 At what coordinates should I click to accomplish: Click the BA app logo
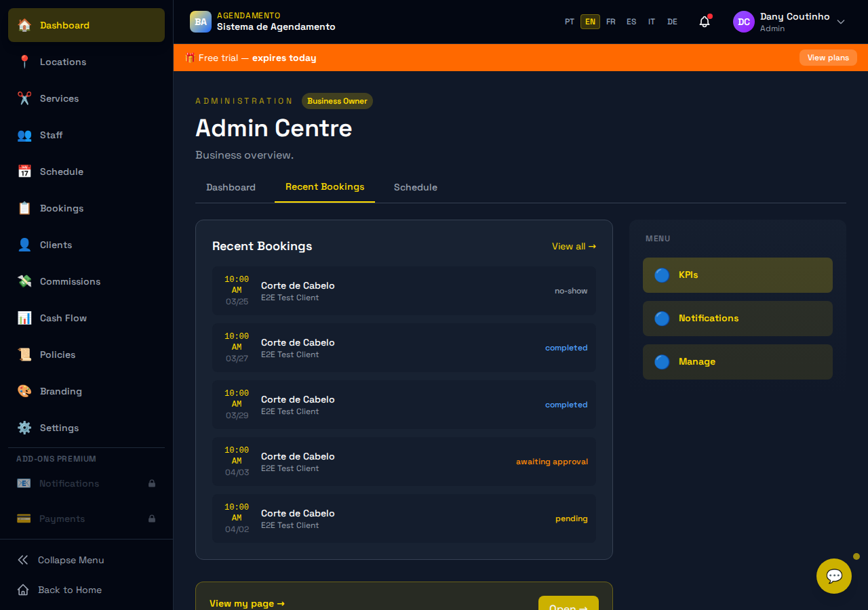[x=201, y=22]
